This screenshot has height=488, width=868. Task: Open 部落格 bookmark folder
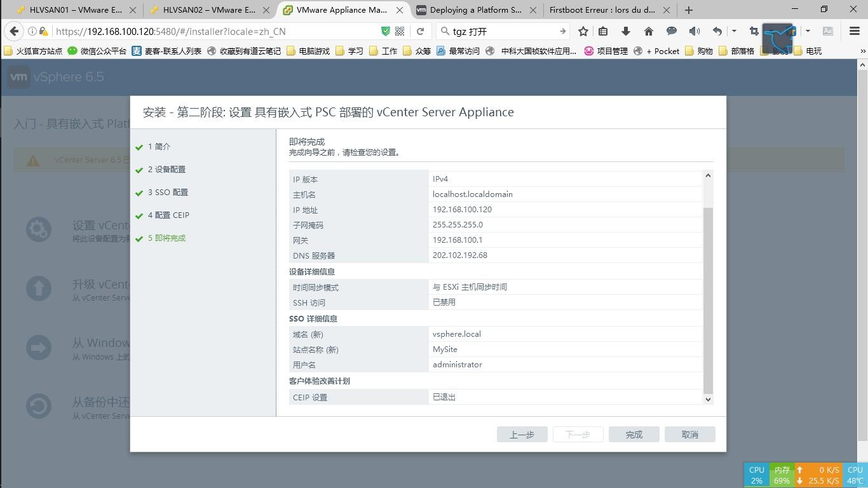[736, 51]
